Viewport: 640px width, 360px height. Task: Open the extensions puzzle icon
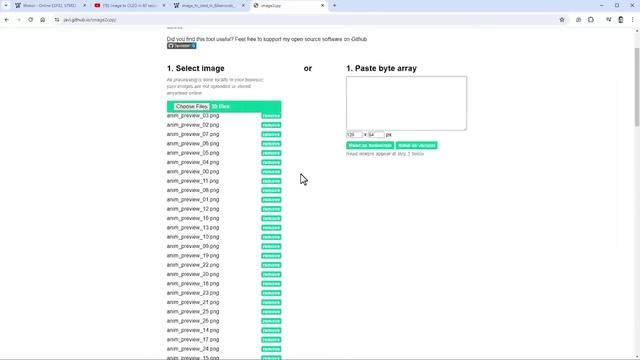point(591,20)
